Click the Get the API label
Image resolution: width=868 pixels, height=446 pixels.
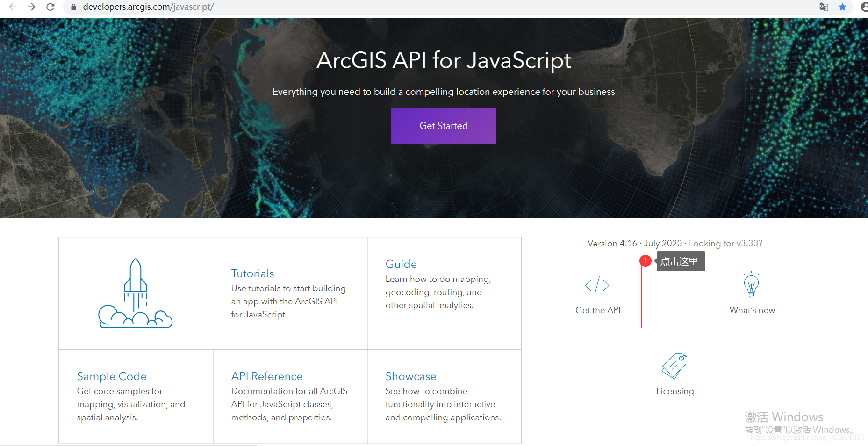598,310
